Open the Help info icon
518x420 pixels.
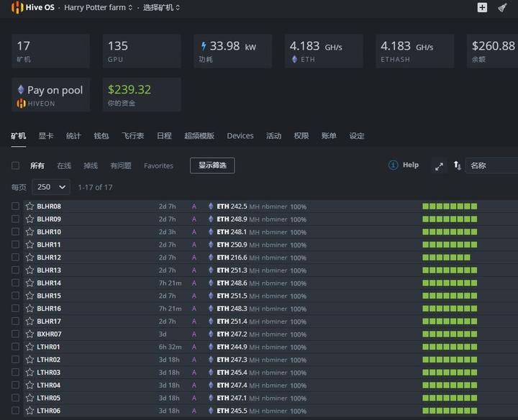click(x=393, y=165)
